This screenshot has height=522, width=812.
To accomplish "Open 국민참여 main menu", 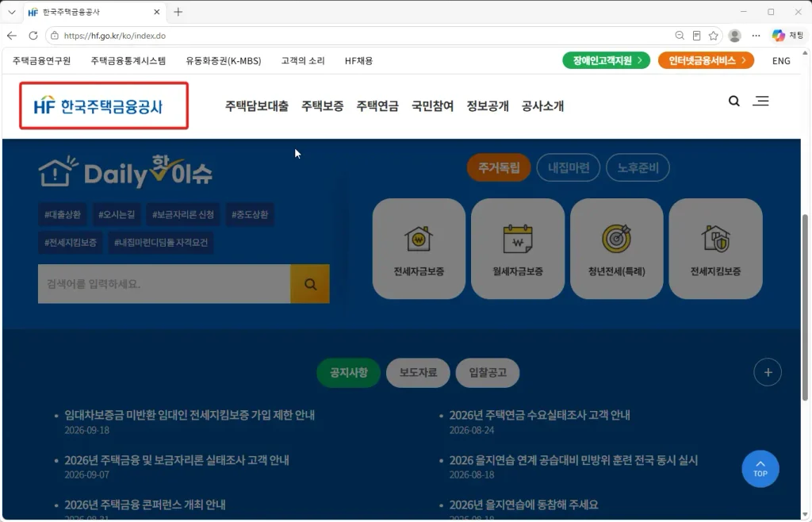I will click(x=432, y=106).
